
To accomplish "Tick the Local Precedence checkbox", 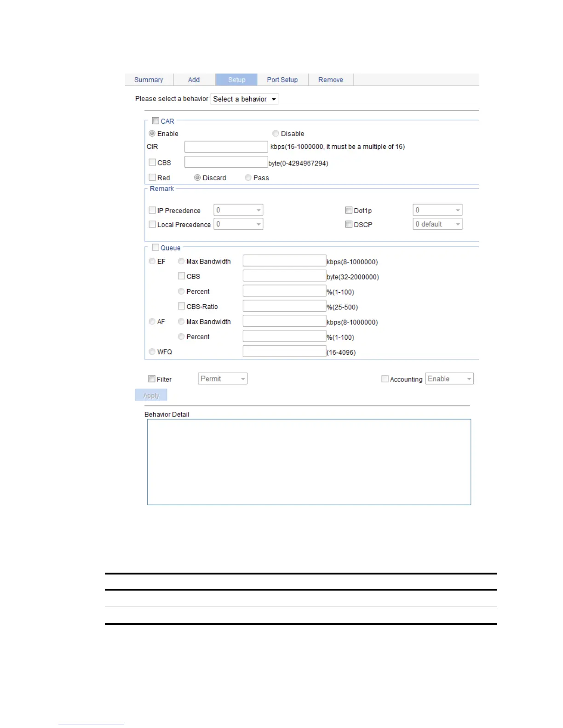I will point(152,224).
